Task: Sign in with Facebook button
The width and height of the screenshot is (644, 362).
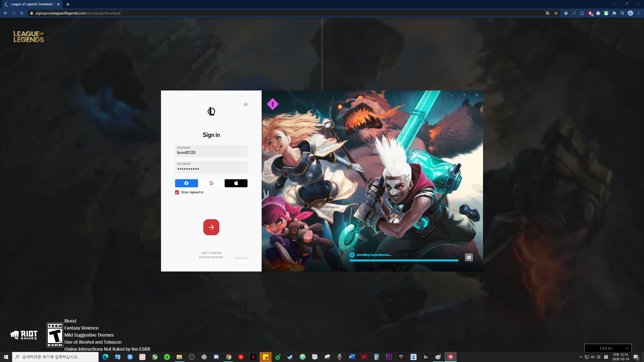Action: [186, 183]
